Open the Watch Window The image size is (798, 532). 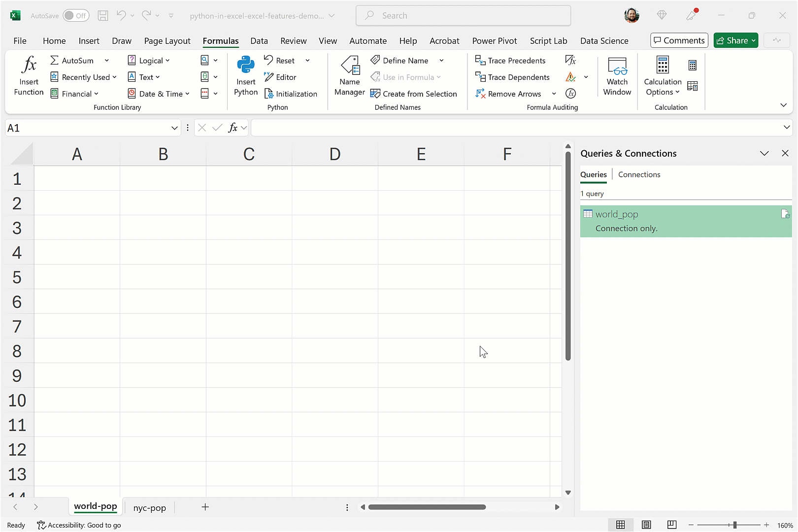(617, 76)
